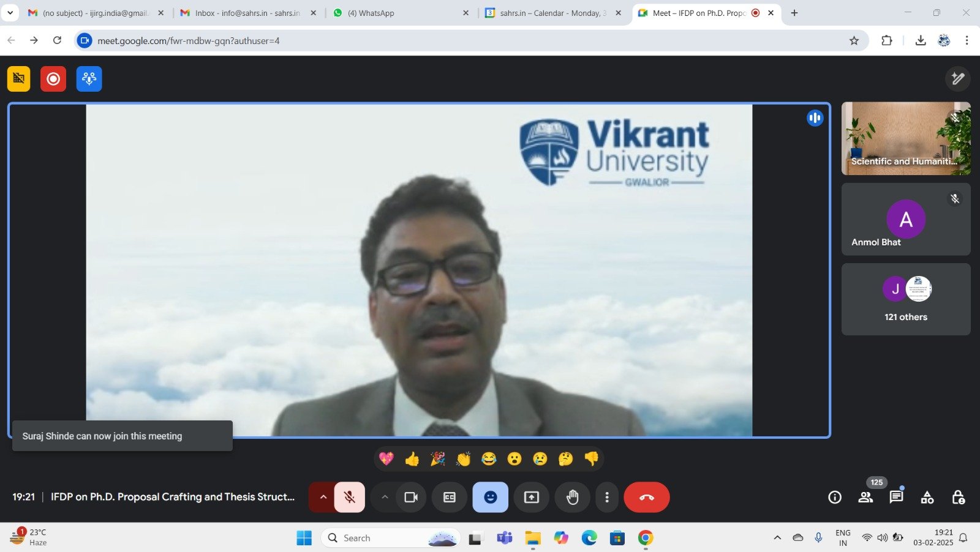Expand audio settings chevron beside microphone
The width and height of the screenshot is (980, 552).
tap(323, 498)
